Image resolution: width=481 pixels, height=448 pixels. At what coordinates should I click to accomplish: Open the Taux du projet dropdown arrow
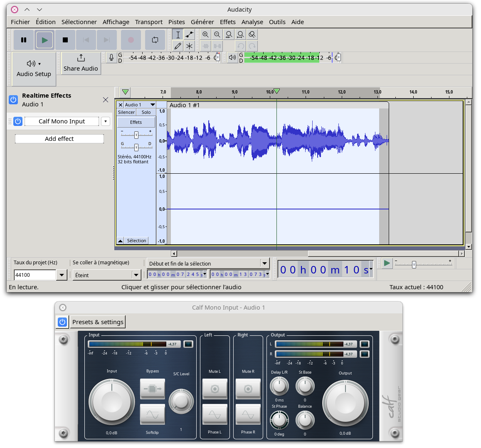62,275
